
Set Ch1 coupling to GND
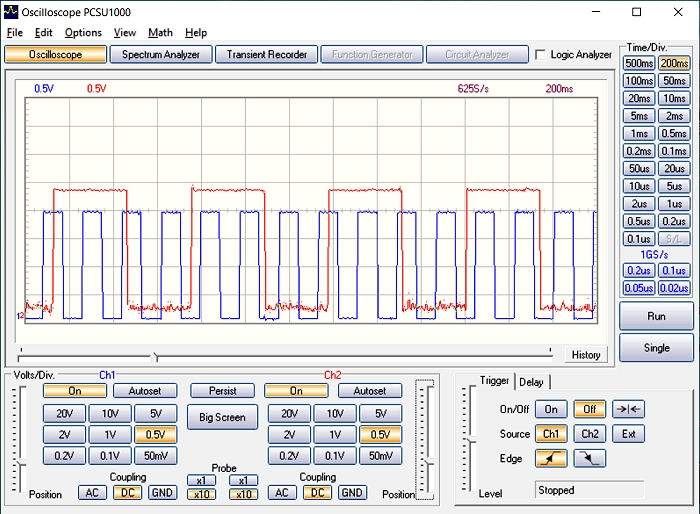pyautogui.click(x=162, y=493)
